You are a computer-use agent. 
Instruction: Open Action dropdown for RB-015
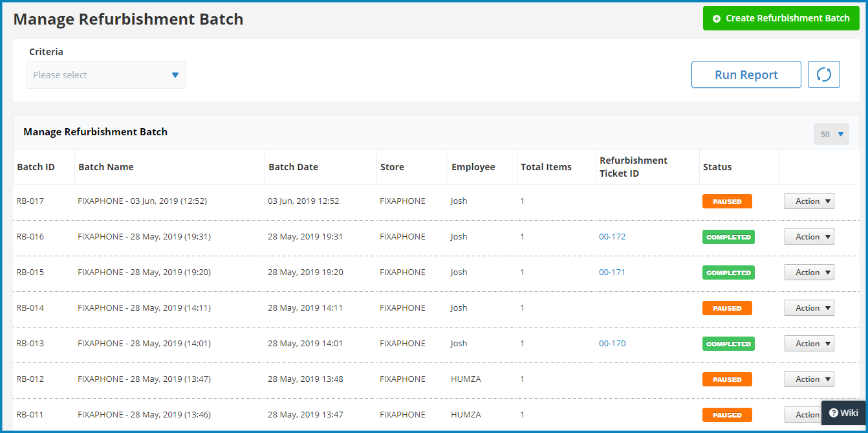(809, 272)
